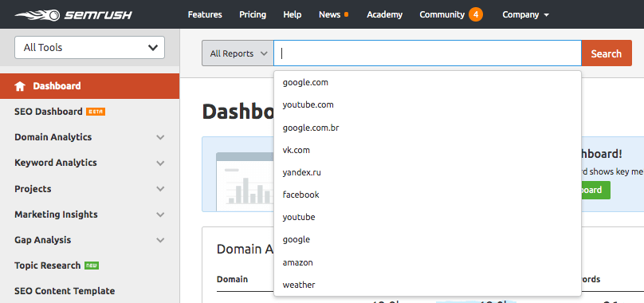The width and height of the screenshot is (644, 303).
Task: Open SEO Dashboard in the sidebar
Action: tap(49, 112)
